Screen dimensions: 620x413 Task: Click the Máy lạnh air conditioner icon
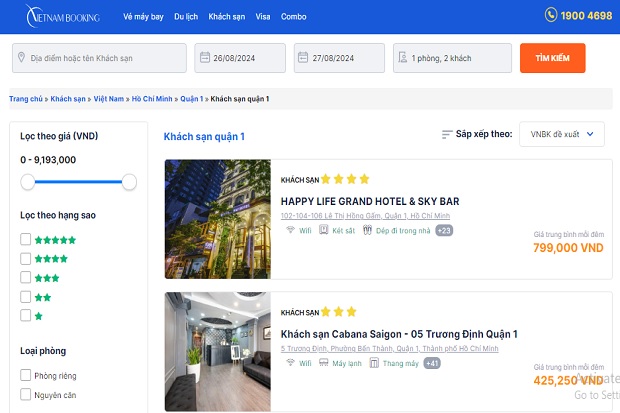[x=324, y=362]
